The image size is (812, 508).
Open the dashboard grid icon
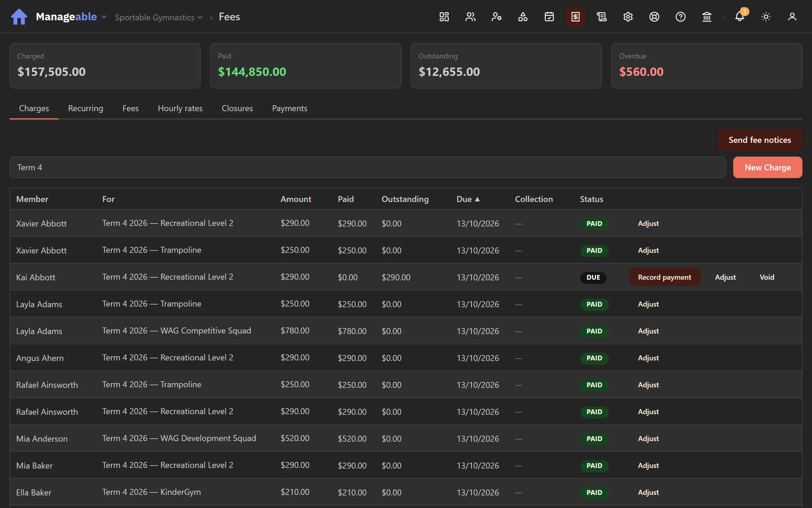(x=444, y=17)
